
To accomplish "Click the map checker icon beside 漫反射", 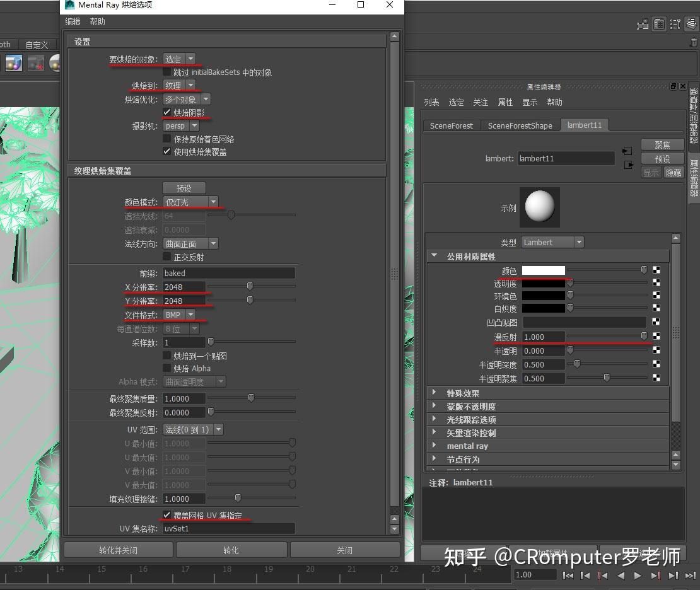I will (658, 337).
